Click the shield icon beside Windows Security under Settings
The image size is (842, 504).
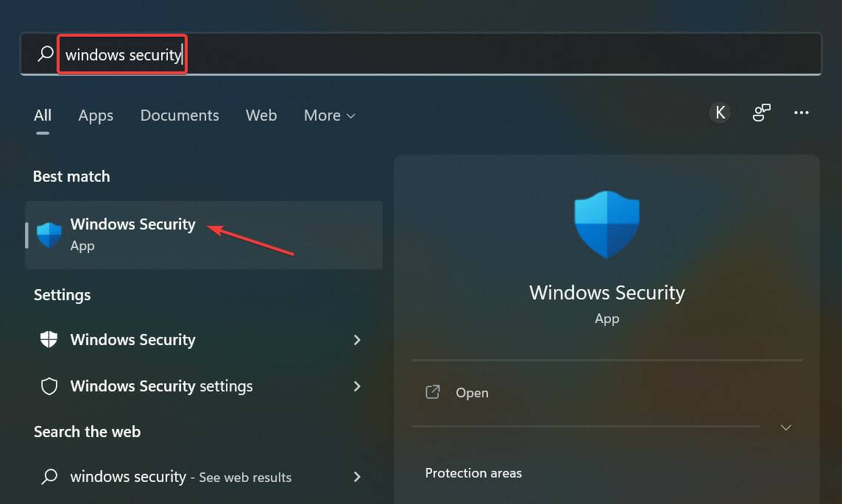point(49,339)
